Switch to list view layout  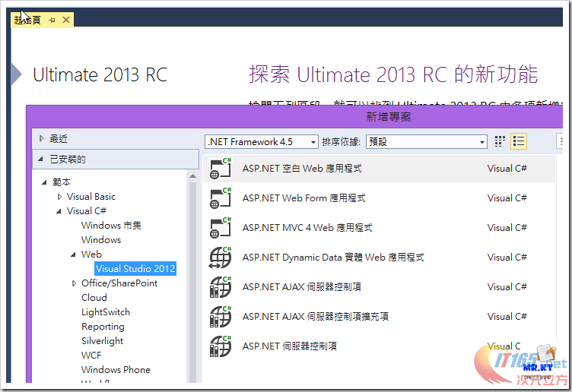coord(519,141)
